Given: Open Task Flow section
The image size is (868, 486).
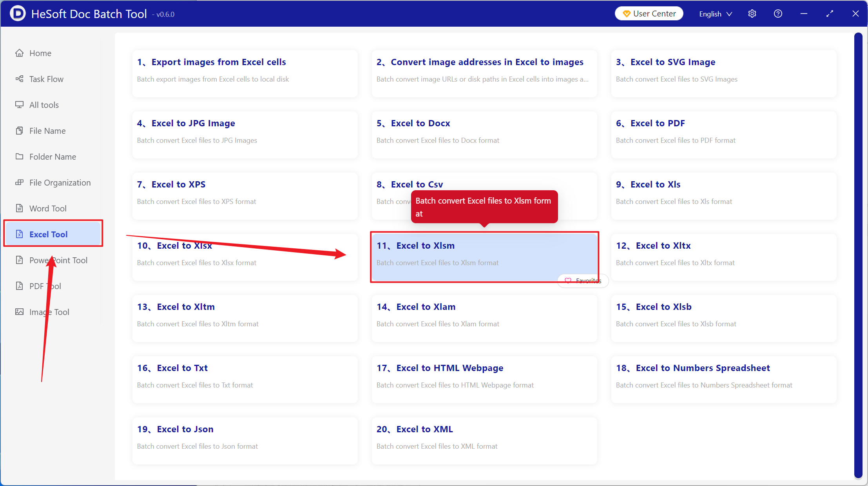Looking at the screenshot, I should point(53,79).
